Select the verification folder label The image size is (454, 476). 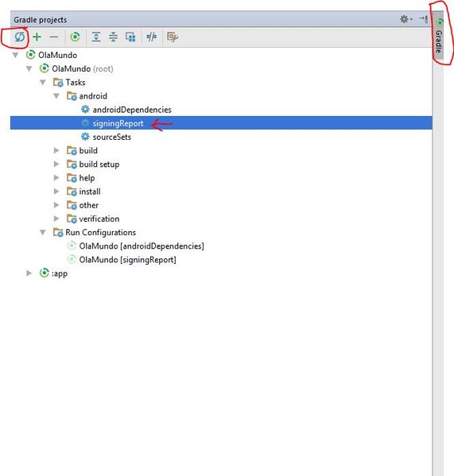pyautogui.click(x=99, y=219)
